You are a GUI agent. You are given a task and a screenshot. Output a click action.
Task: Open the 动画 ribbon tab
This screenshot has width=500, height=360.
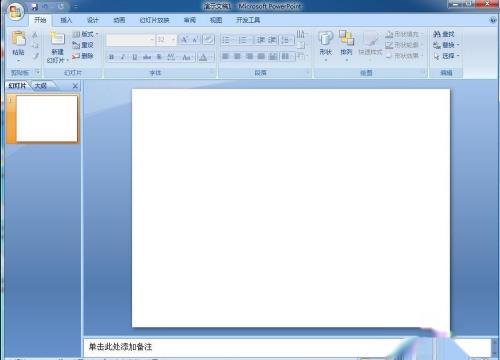(x=119, y=20)
